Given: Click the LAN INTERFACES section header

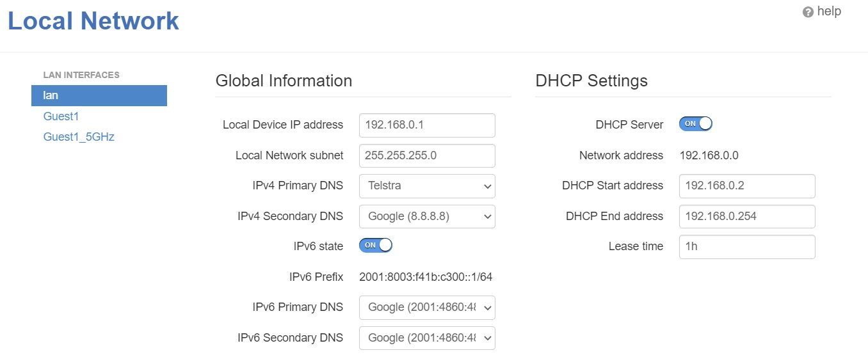Looking at the screenshot, I should pyautogui.click(x=81, y=75).
